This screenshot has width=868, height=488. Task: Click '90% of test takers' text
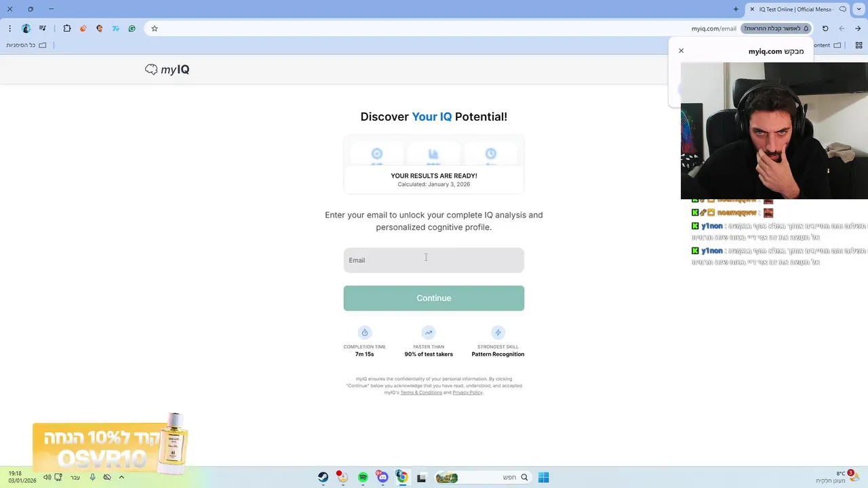429,354
